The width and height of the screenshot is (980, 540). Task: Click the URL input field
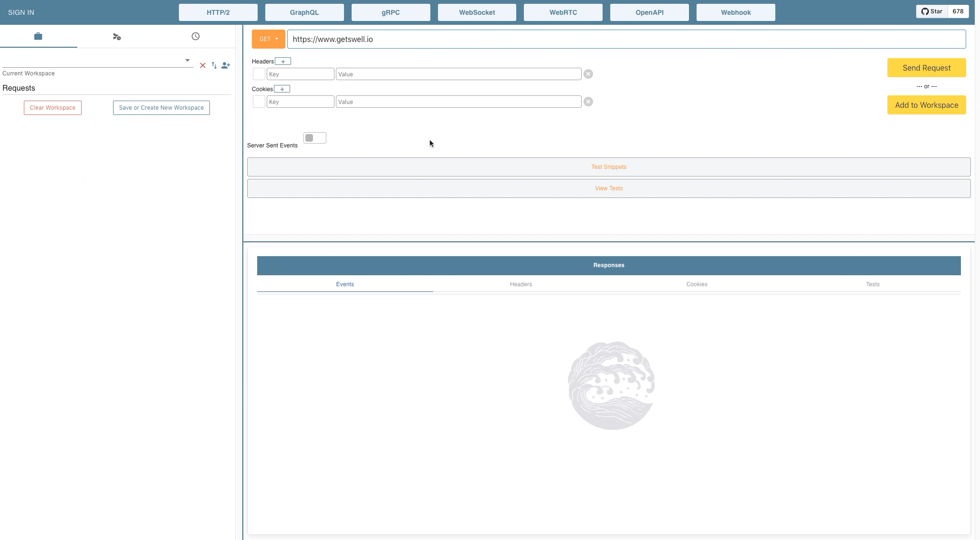[626, 39]
